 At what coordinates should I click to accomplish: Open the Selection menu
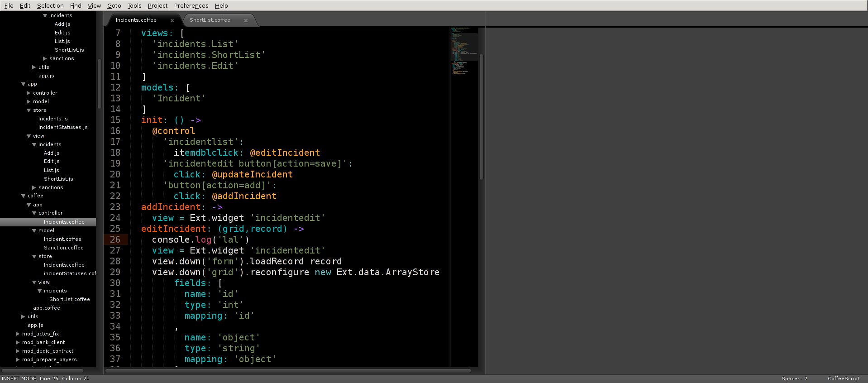(x=50, y=5)
